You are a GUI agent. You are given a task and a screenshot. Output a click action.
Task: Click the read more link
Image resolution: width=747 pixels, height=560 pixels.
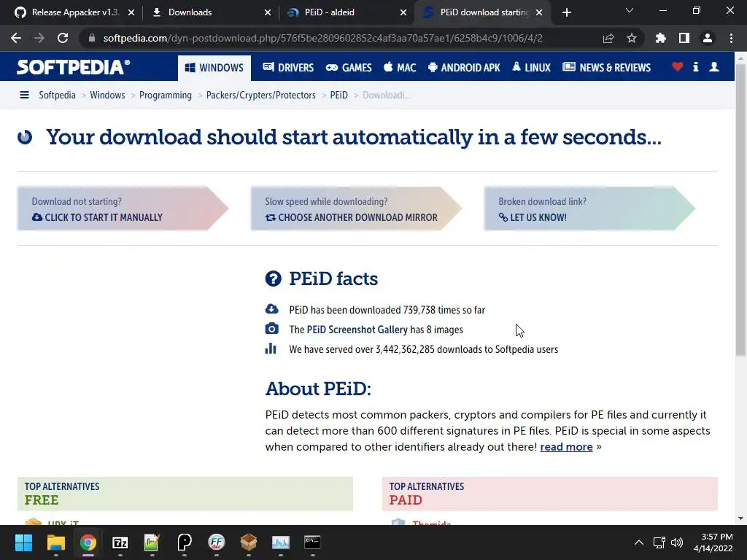click(x=566, y=447)
